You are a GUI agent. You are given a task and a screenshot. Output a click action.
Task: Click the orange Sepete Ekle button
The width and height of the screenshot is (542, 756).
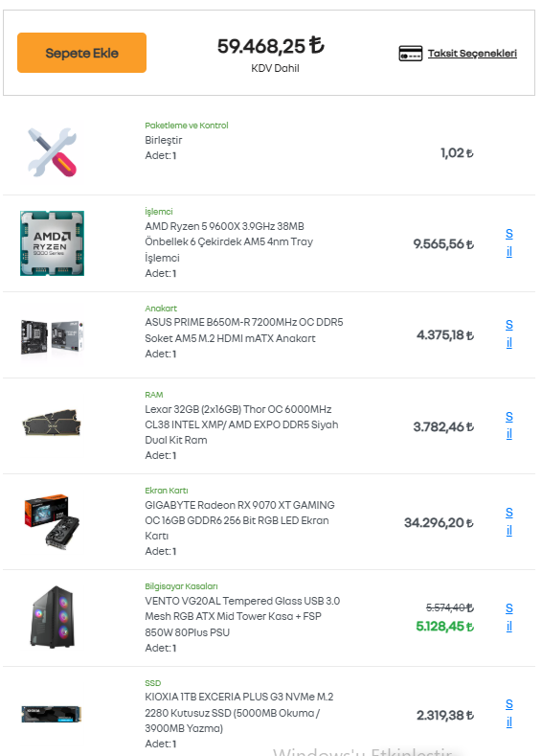(x=82, y=53)
